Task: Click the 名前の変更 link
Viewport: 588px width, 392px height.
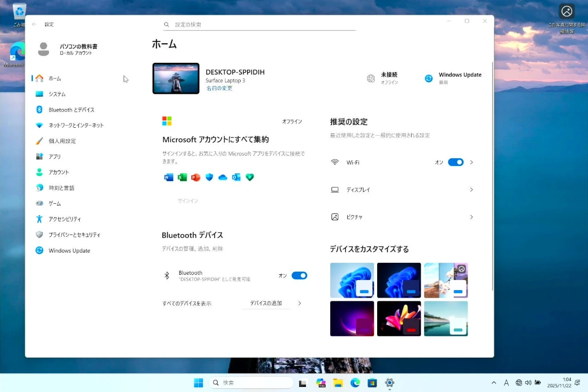Action: tap(219, 88)
